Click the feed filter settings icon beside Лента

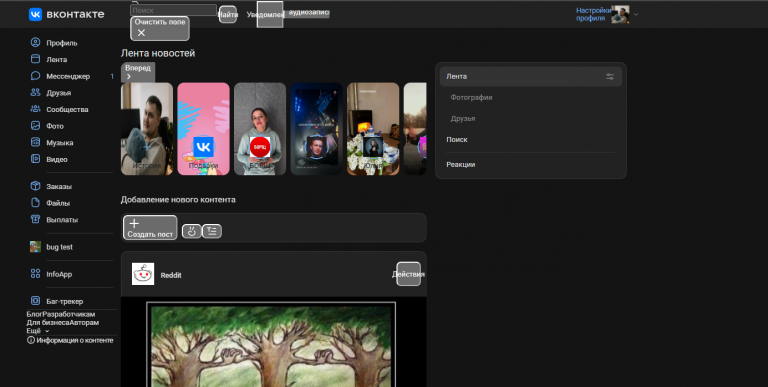[610, 76]
